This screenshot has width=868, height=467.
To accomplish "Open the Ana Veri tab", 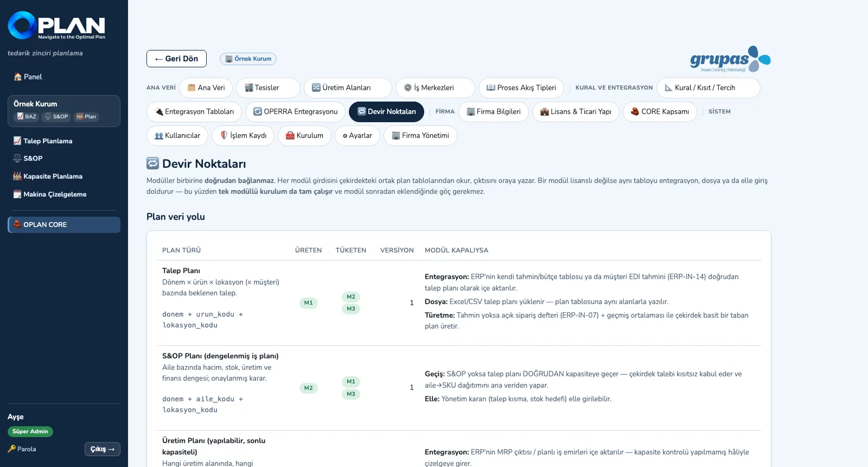I will [206, 87].
